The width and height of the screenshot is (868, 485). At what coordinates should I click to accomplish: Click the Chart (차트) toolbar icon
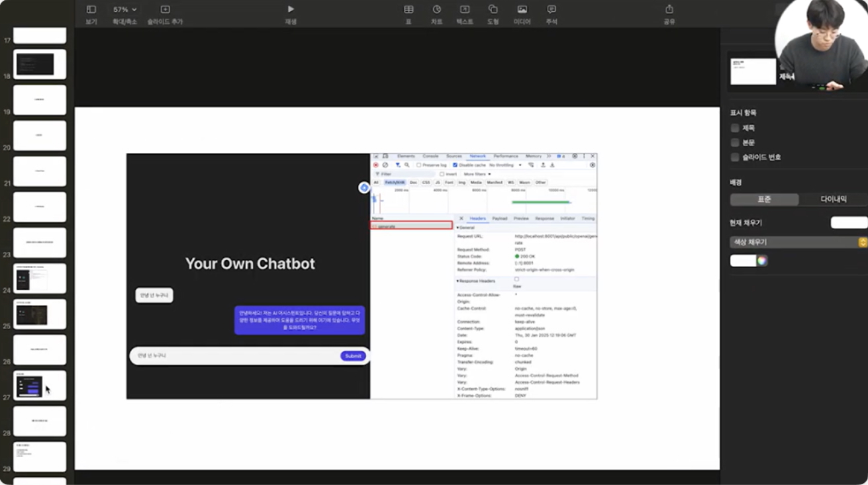[x=437, y=10]
